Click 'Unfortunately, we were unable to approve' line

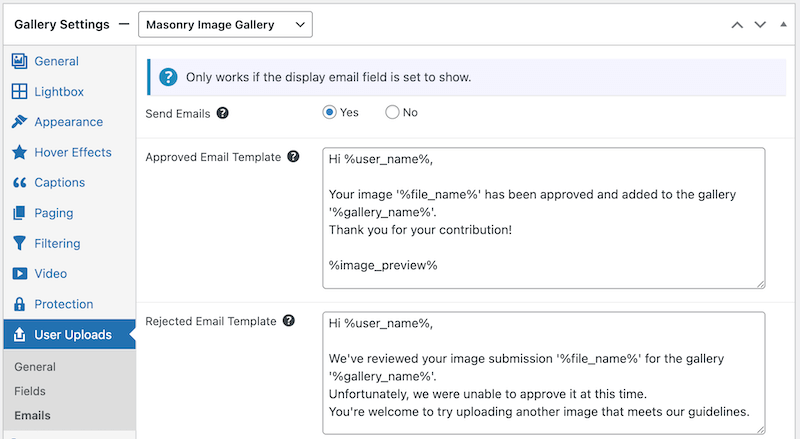488,394
